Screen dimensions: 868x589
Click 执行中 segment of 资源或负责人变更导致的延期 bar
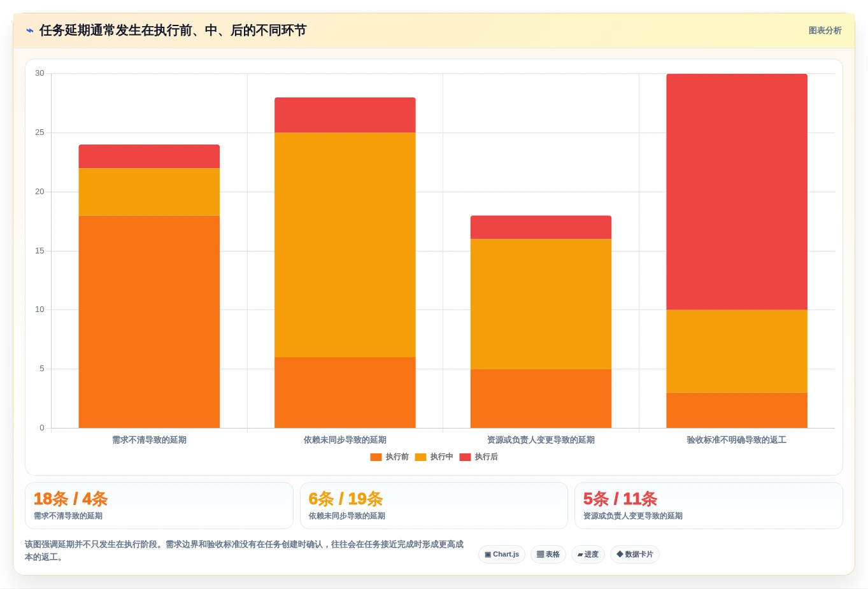[541, 304]
